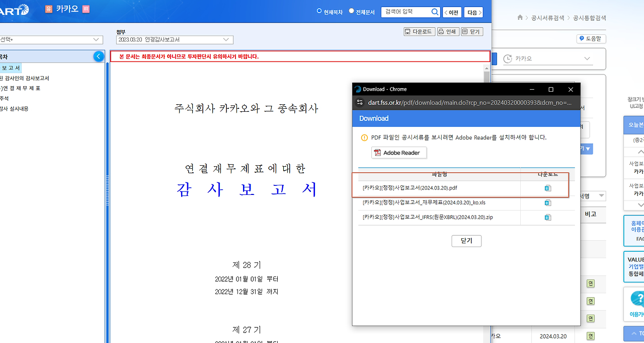The image size is (644, 343).
Task: Click the 비고 column header
Action: (x=590, y=214)
